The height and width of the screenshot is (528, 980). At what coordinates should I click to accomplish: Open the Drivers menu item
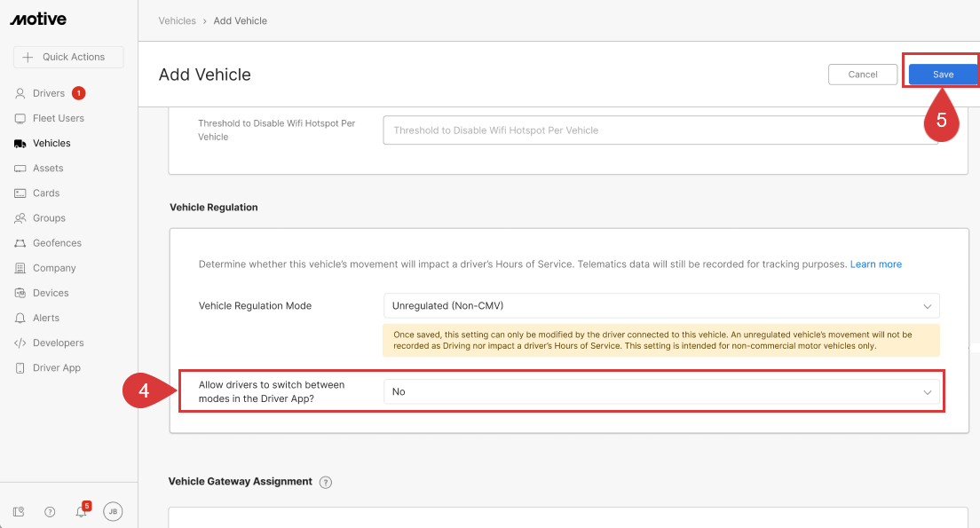pyautogui.click(x=49, y=93)
